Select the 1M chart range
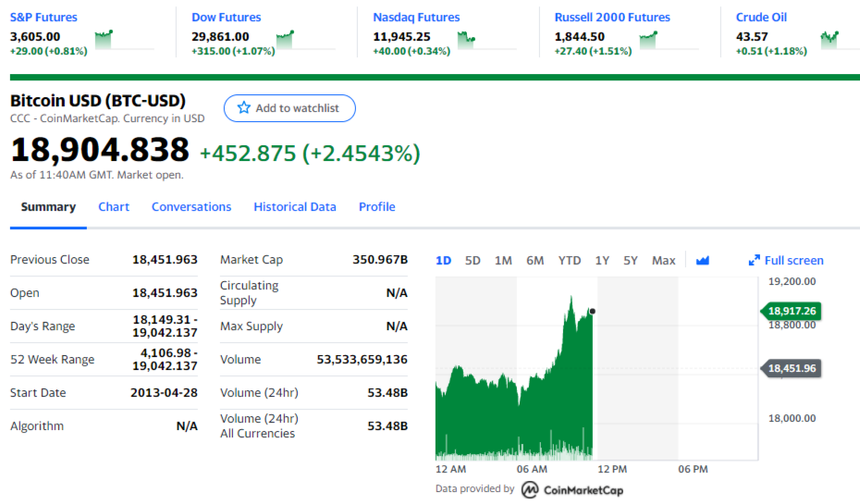860x504 pixels. [503, 261]
